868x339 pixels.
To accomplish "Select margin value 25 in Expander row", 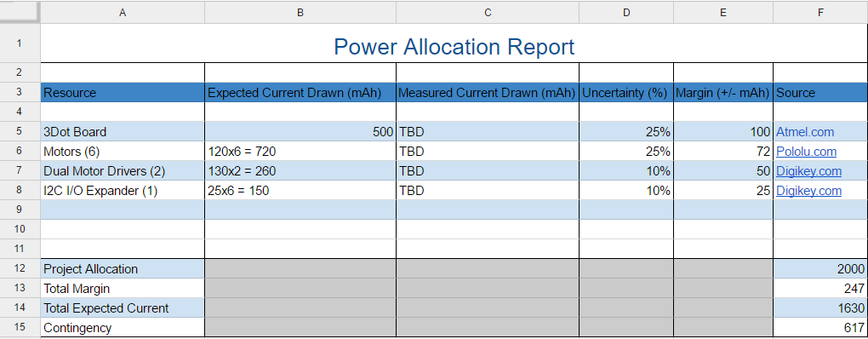I will [x=723, y=191].
